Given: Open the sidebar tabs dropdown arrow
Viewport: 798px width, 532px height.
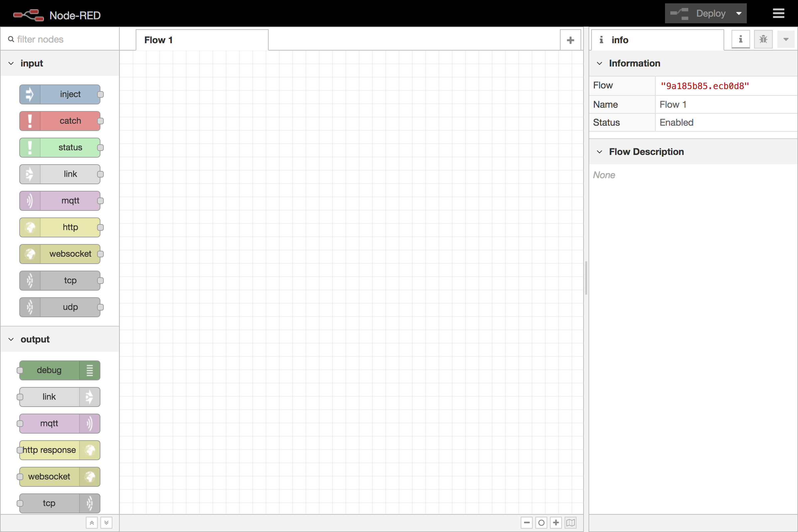Looking at the screenshot, I should point(785,39).
